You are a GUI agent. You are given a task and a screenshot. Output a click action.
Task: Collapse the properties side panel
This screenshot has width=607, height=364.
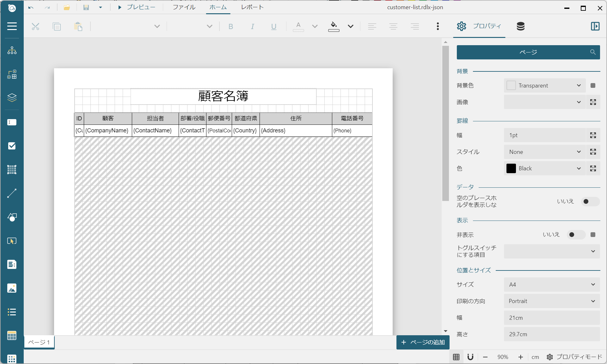point(595,26)
